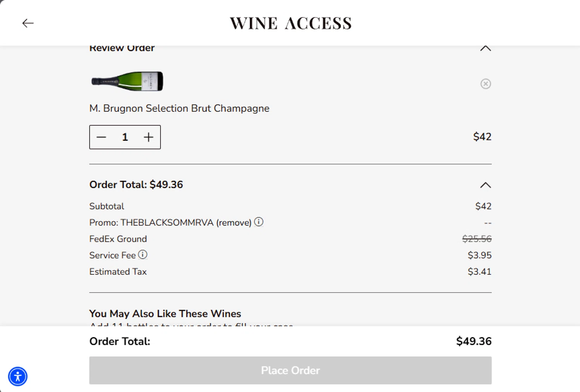Click the You May Also Like These Wines heading
Image resolution: width=580 pixels, height=392 pixels.
click(165, 314)
